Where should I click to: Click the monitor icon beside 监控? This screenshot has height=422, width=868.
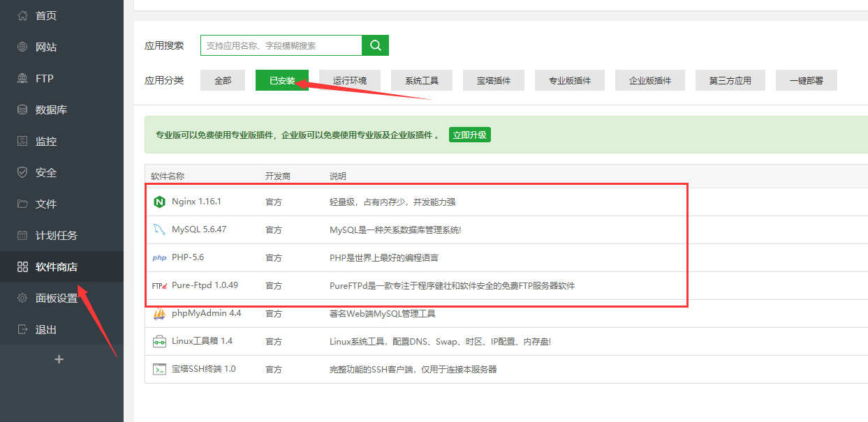click(22, 141)
